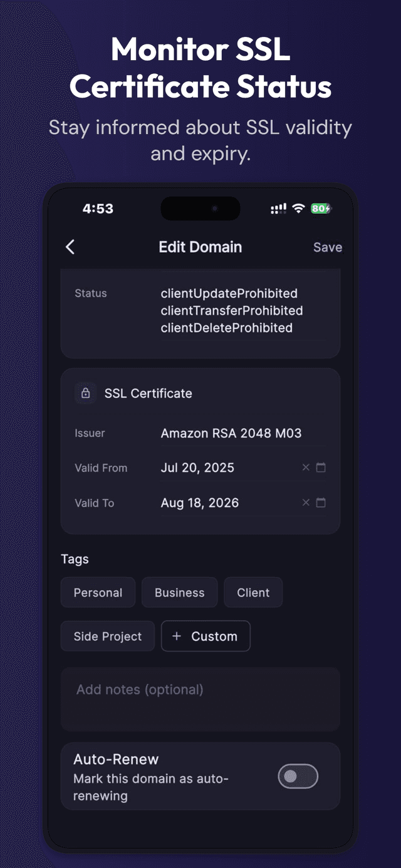This screenshot has width=401, height=868.
Task: Select the Business tag
Action: tap(179, 592)
